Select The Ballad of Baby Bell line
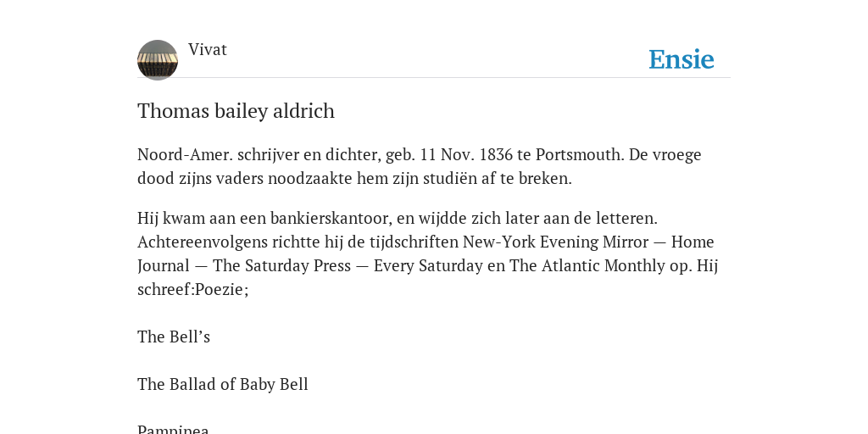Viewport: 868px width, 434px height. (x=223, y=384)
